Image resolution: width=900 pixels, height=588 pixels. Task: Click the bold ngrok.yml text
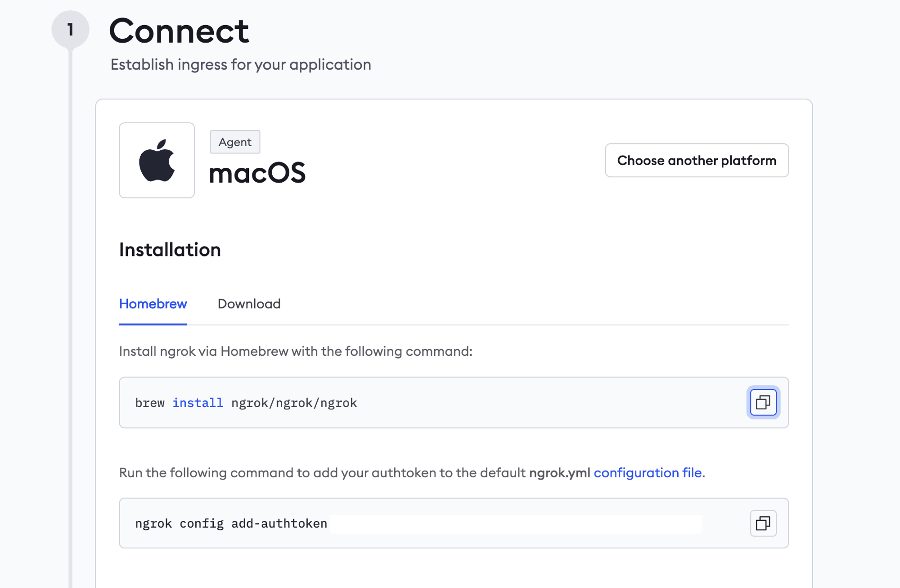[x=559, y=473]
